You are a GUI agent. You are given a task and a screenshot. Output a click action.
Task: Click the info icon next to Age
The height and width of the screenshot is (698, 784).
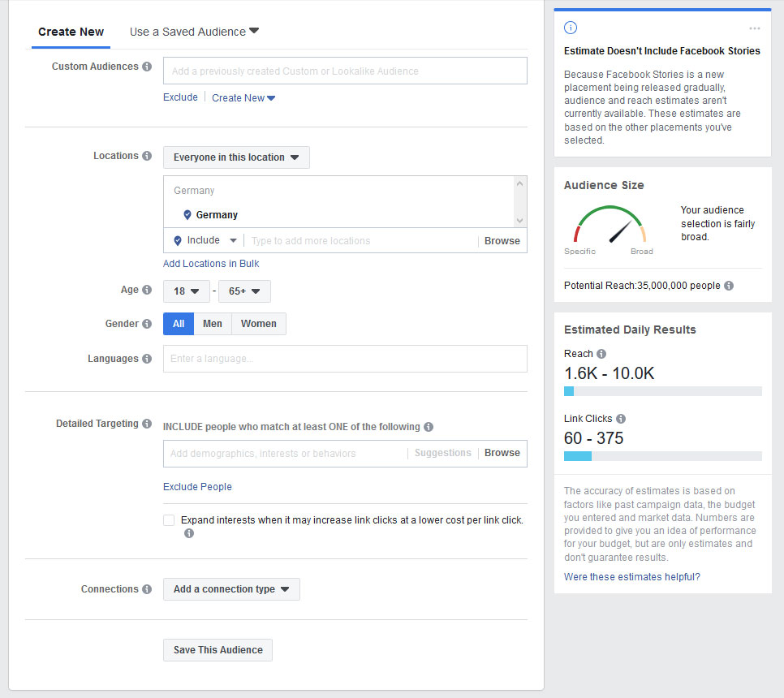point(149,290)
